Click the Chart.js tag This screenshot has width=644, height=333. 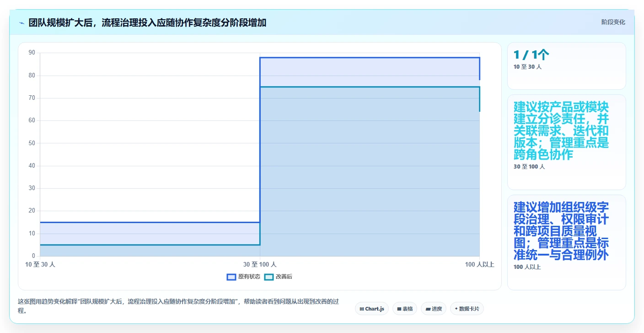click(372, 309)
